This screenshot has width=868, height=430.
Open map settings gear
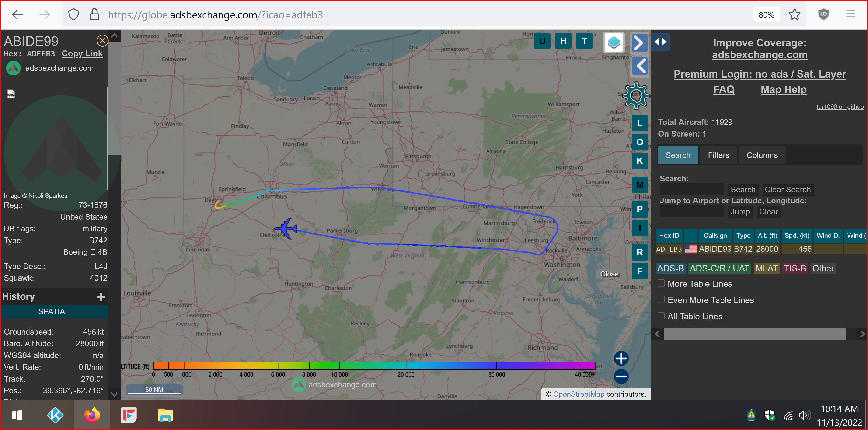point(635,96)
